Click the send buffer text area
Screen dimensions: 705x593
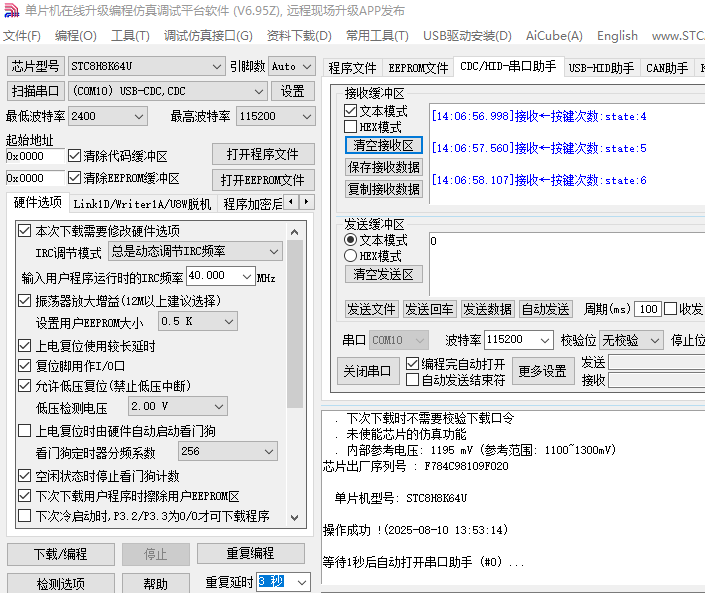(567, 263)
